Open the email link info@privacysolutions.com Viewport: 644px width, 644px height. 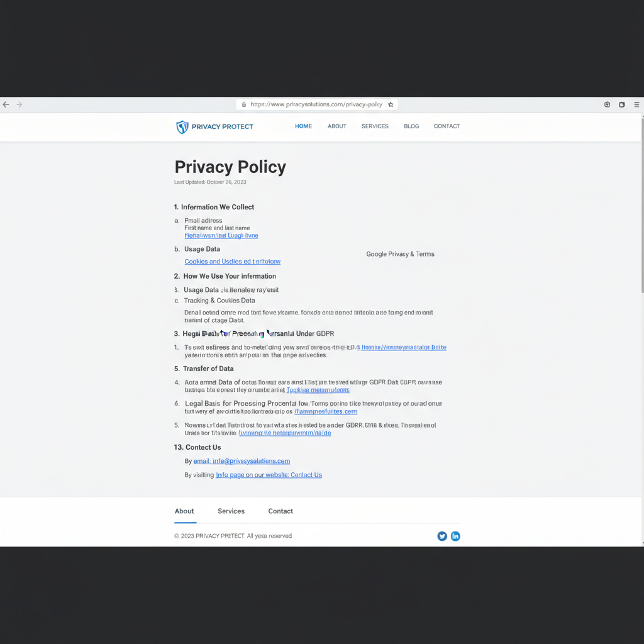click(x=241, y=461)
